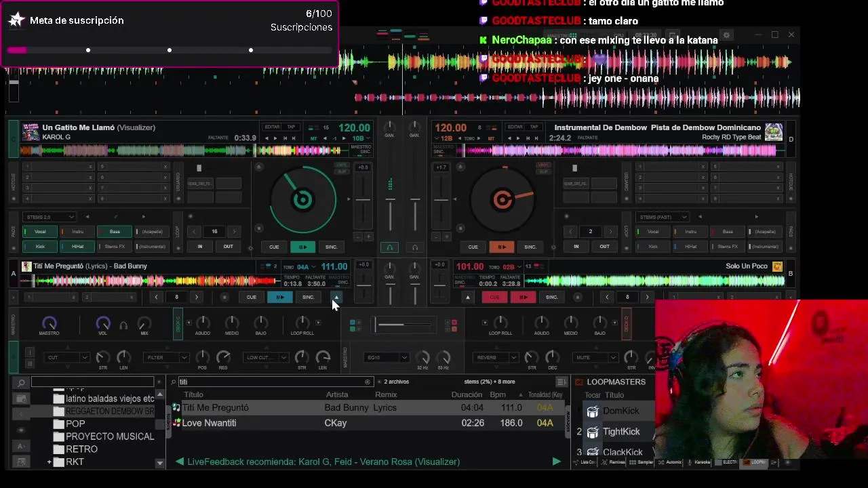Click the Loopmasters panel list-view icon
Viewport: 868px width, 488px height.
(561, 382)
